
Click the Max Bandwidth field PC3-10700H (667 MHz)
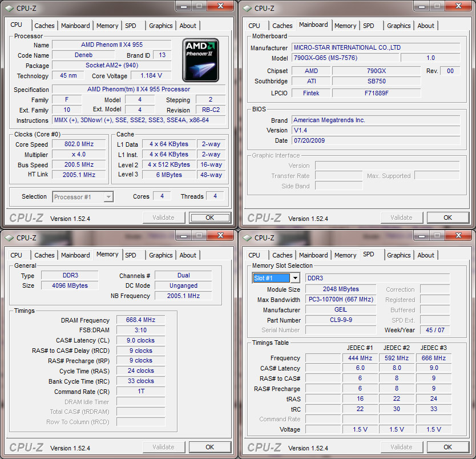click(341, 299)
